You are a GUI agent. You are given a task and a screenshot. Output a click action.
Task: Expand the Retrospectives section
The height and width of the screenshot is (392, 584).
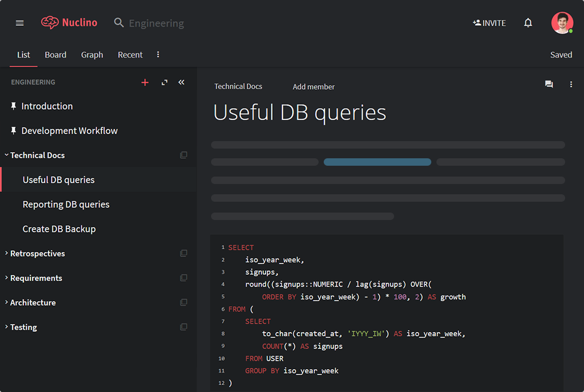click(x=7, y=253)
